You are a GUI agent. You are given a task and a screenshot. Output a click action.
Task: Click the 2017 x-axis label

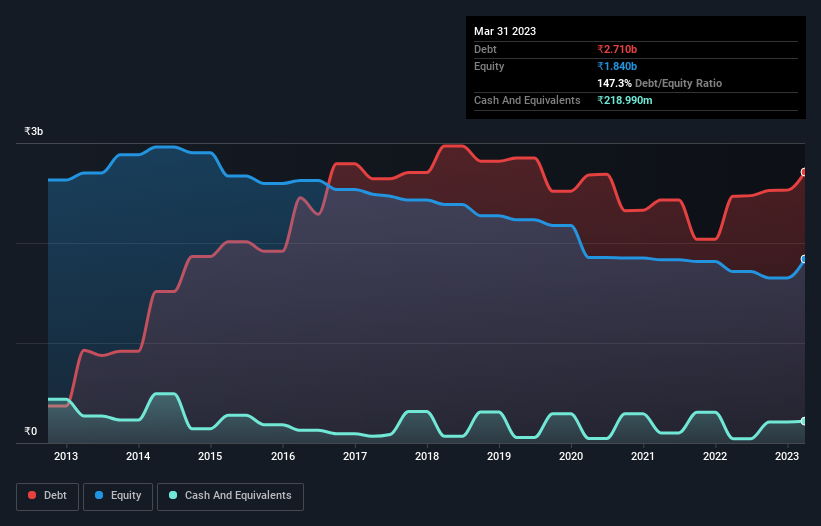click(x=355, y=456)
